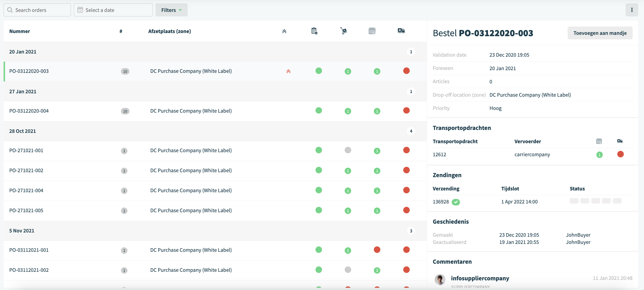Click the priority double-chevron column header
This screenshot has height=290, width=644.
click(x=284, y=31)
